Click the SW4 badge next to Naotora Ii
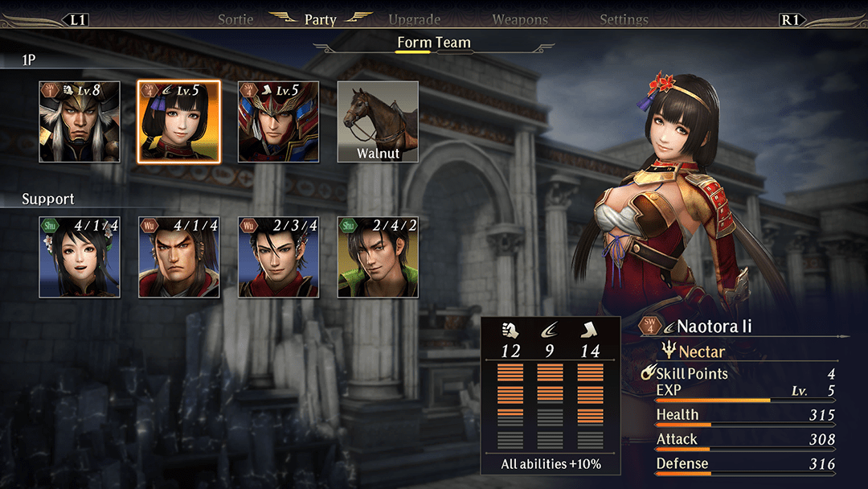Image resolution: width=868 pixels, height=489 pixels. tap(650, 326)
